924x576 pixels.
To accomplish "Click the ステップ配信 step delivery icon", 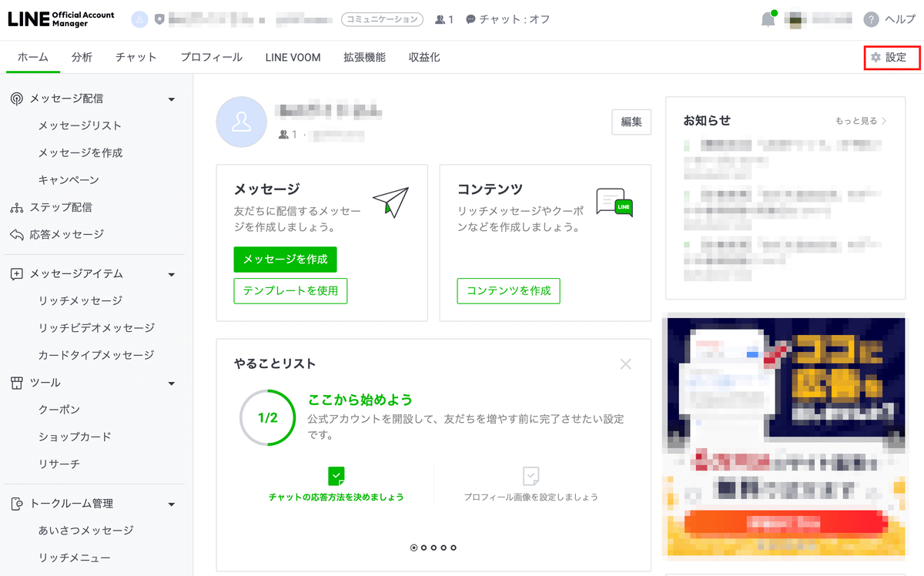I will pos(17,208).
